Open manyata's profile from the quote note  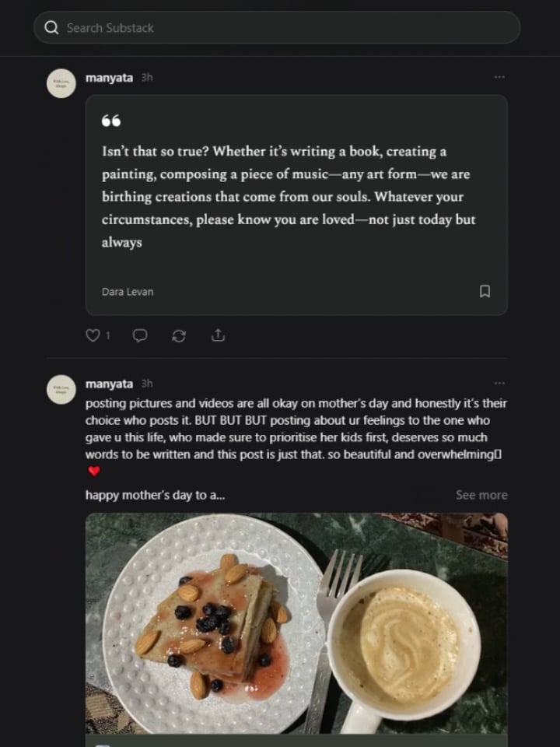(109, 78)
